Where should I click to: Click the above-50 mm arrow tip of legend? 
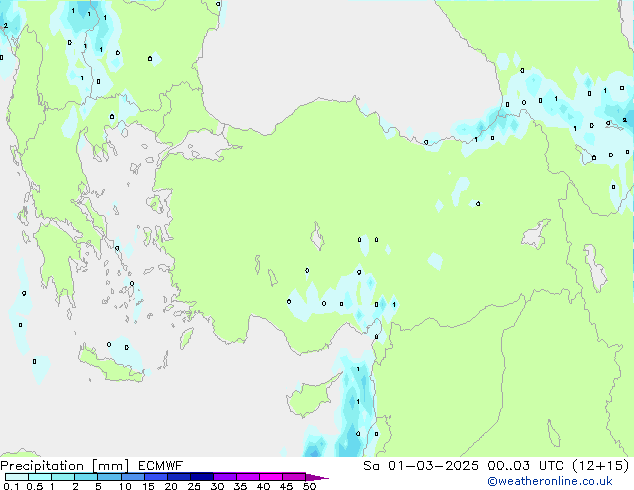coord(317,477)
